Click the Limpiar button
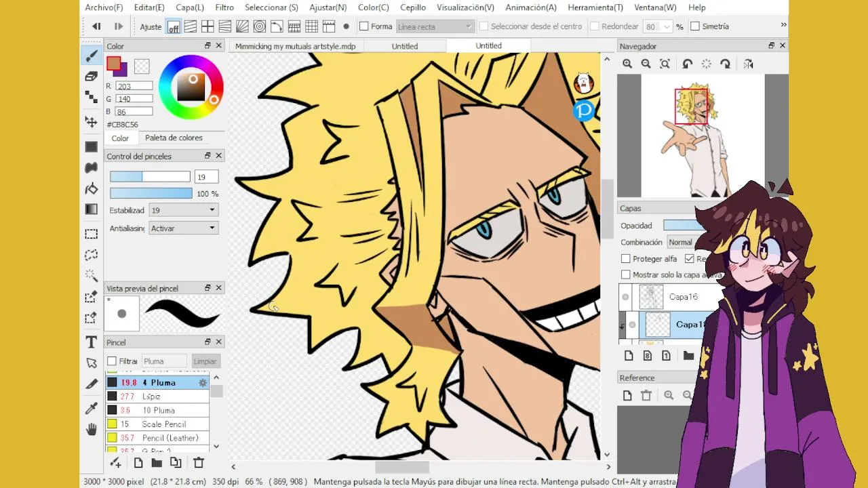868x488 pixels. [205, 361]
